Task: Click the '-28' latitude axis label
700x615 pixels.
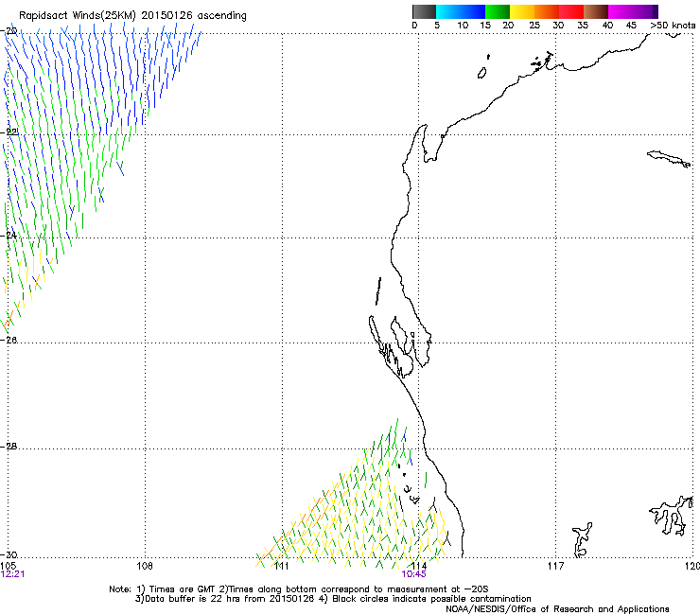Action: pos(9,447)
